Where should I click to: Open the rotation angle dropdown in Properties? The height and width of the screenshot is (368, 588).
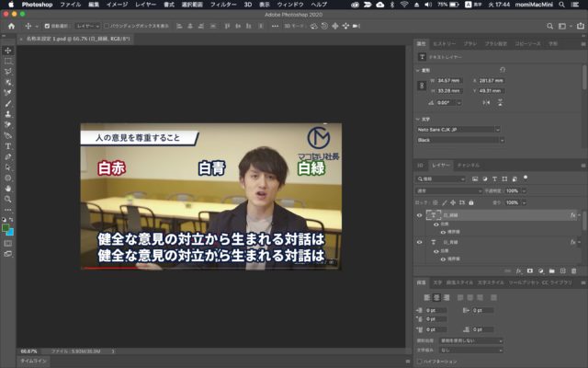(x=459, y=102)
